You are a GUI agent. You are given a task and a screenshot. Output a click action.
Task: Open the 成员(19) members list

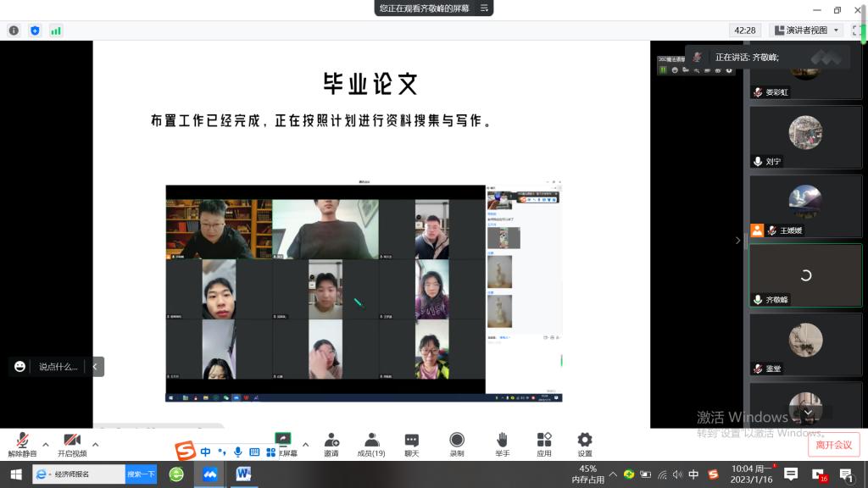[x=371, y=443]
